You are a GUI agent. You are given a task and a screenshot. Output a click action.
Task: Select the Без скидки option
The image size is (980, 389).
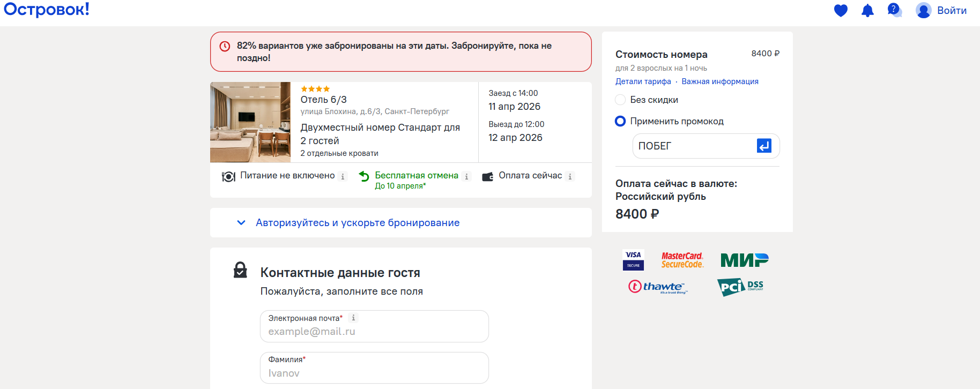pos(620,100)
